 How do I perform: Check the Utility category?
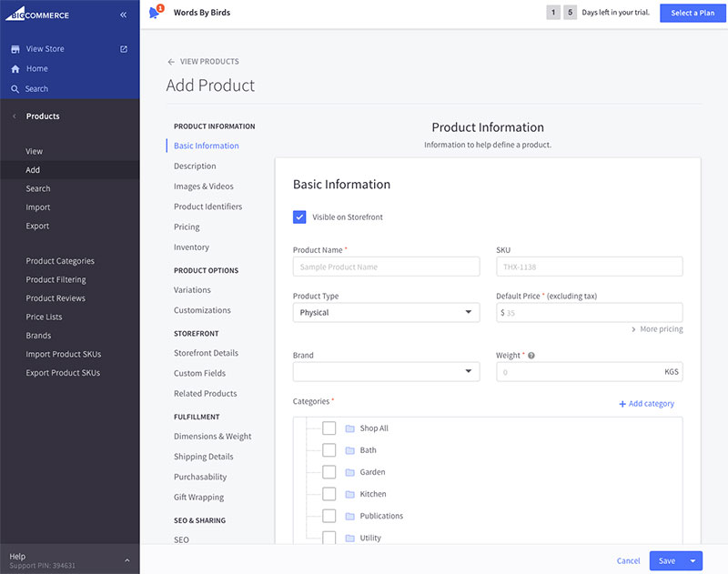click(x=329, y=538)
